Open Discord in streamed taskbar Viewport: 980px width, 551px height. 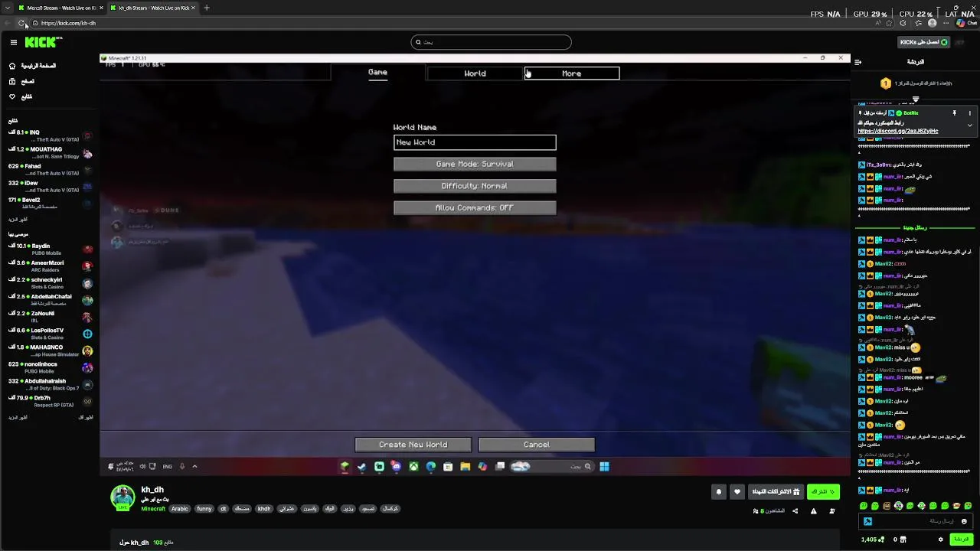pyautogui.click(x=396, y=466)
